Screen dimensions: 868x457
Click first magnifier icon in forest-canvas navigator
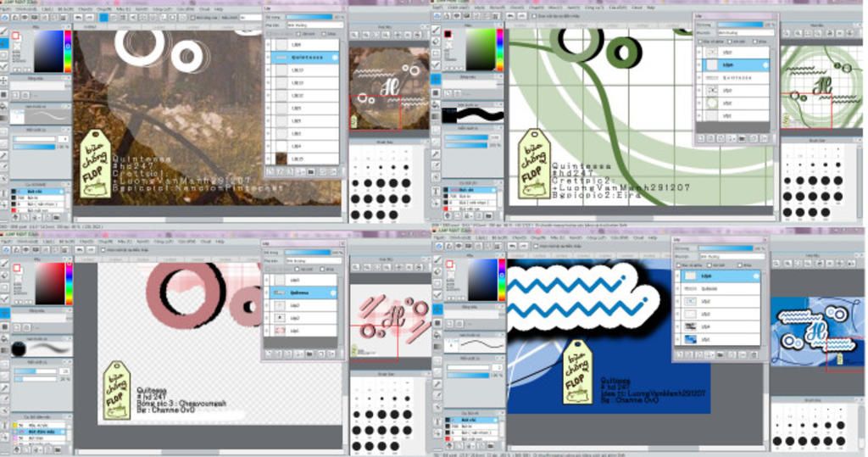click(x=355, y=35)
